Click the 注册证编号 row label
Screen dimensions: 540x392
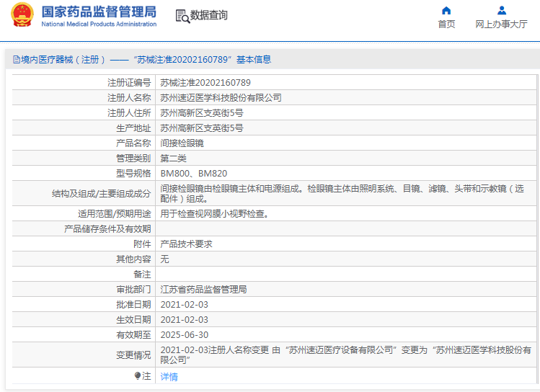129,83
